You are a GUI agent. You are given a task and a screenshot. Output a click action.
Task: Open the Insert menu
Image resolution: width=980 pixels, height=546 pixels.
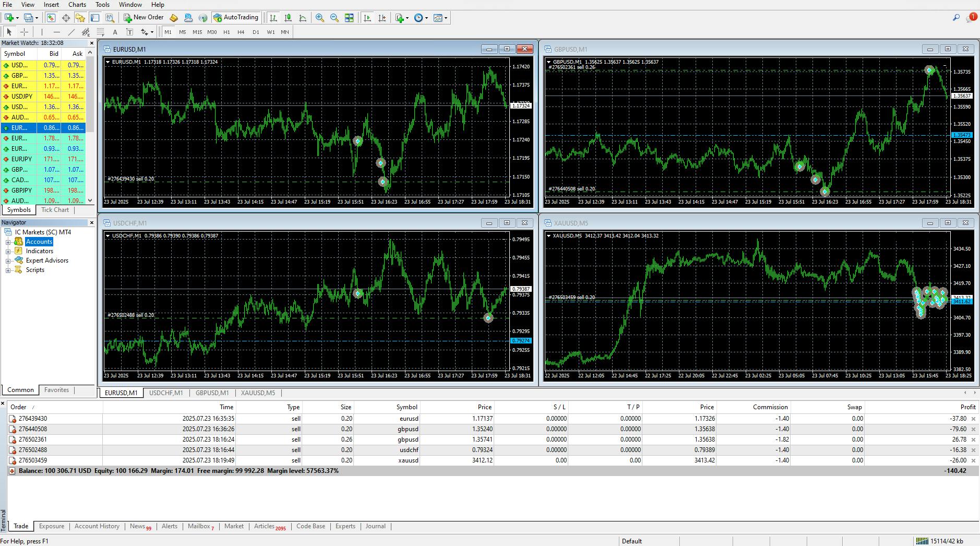coord(51,5)
